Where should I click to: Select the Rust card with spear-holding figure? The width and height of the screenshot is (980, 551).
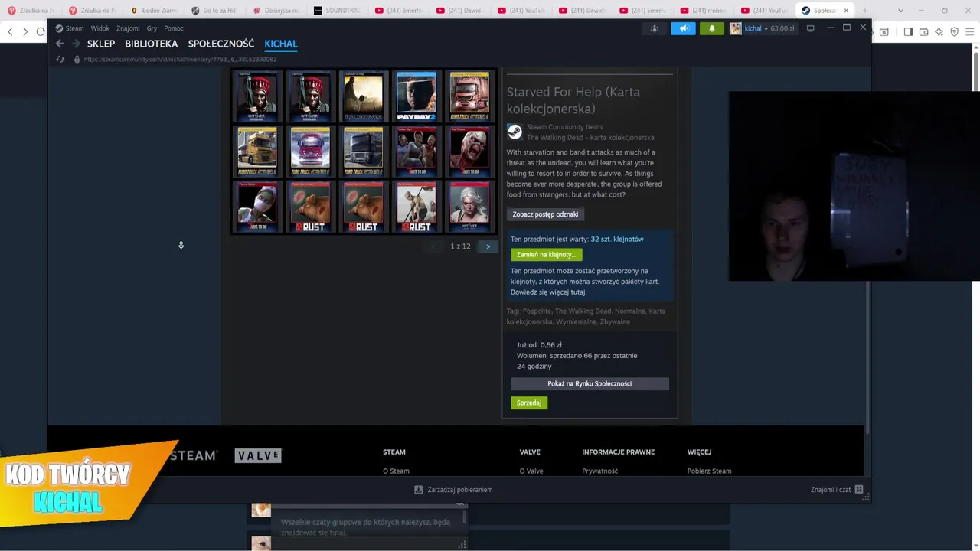click(x=416, y=206)
